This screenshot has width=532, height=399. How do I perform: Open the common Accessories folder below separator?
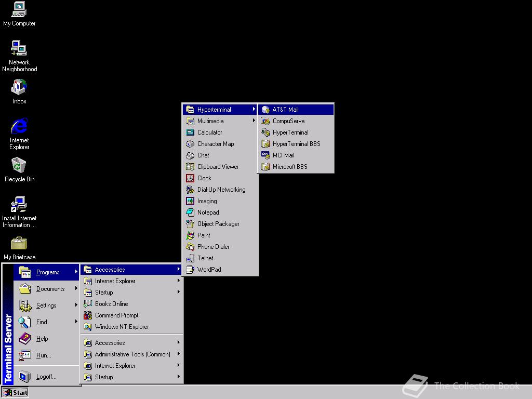pyautogui.click(x=131, y=343)
